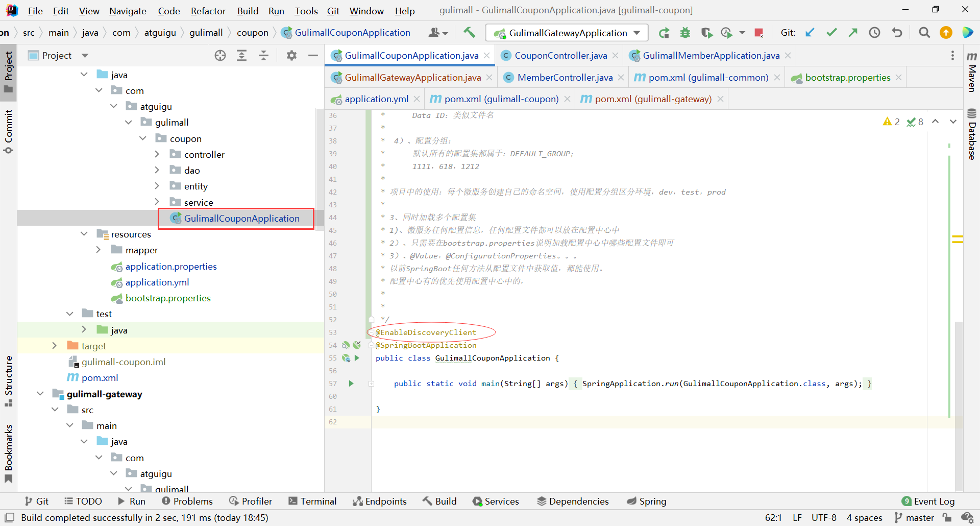Expand all in Project panel
980x526 pixels.
(242, 56)
